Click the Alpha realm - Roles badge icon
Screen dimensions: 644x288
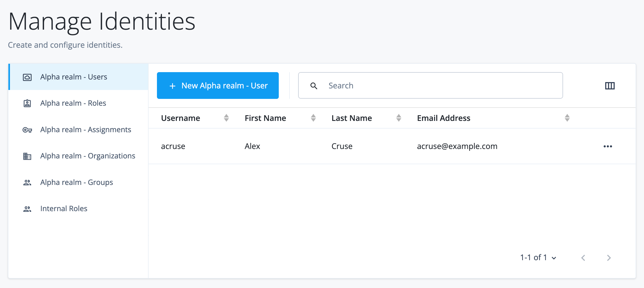[27, 103]
